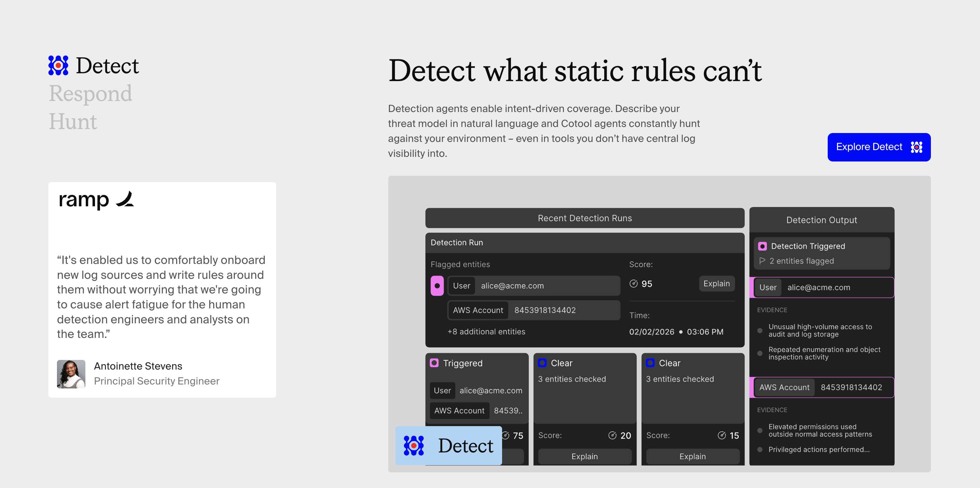Click gauge icon beside score 75

[506, 435]
